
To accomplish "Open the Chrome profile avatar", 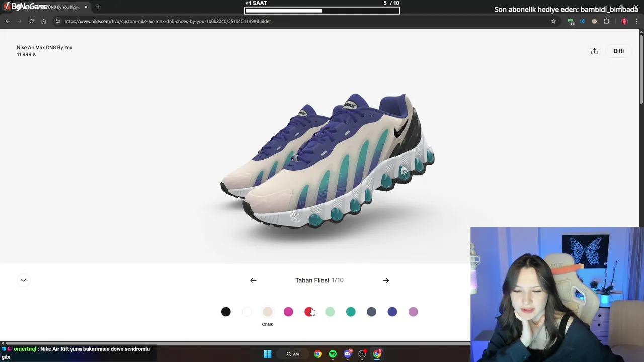I will [624, 21].
